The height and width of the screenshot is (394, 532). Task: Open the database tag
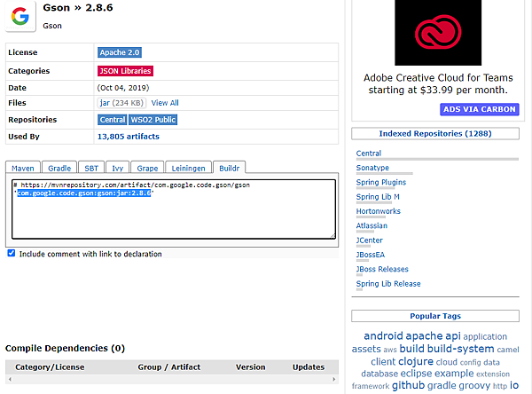(x=379, y=374)
